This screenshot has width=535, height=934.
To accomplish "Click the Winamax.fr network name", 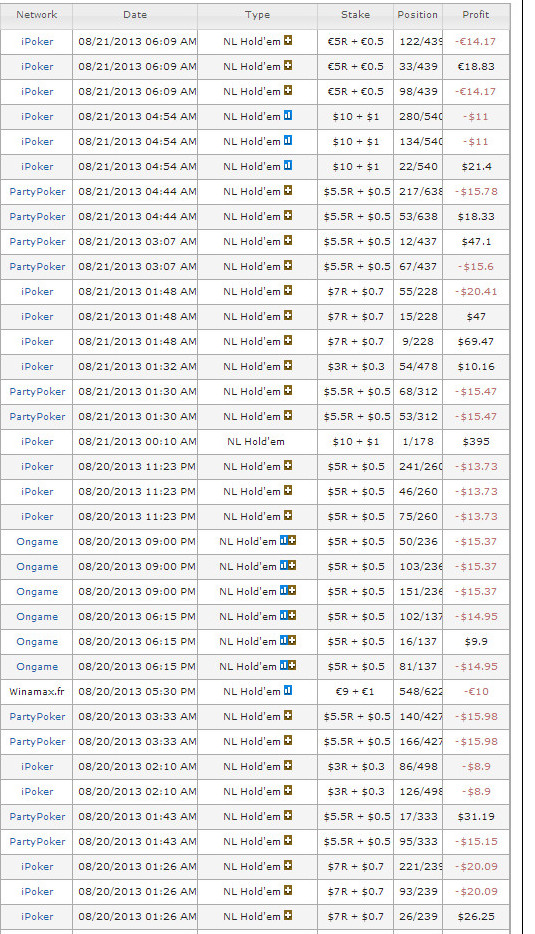I will 37,692.
